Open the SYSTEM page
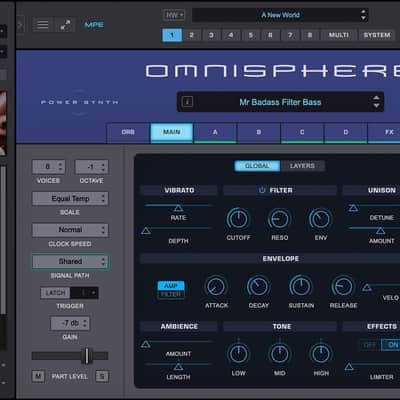The image size is (400, 400). point(377,35)
